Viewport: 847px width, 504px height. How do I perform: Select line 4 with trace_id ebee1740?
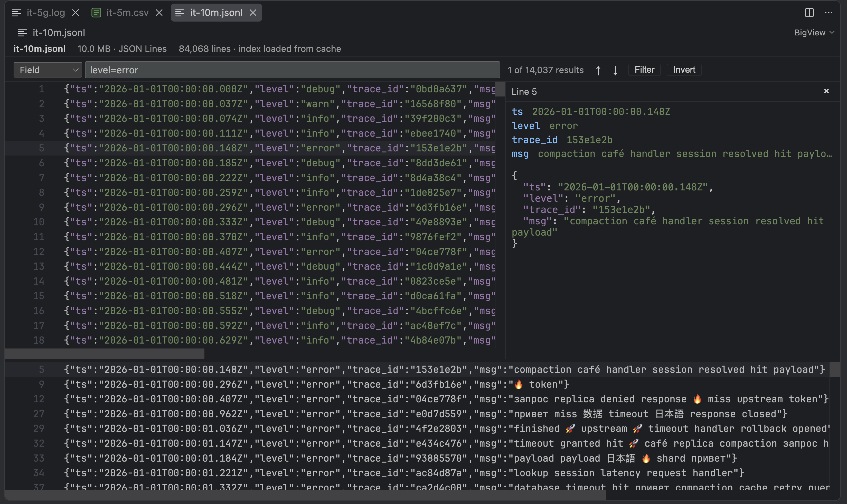(x=250, y=133)
